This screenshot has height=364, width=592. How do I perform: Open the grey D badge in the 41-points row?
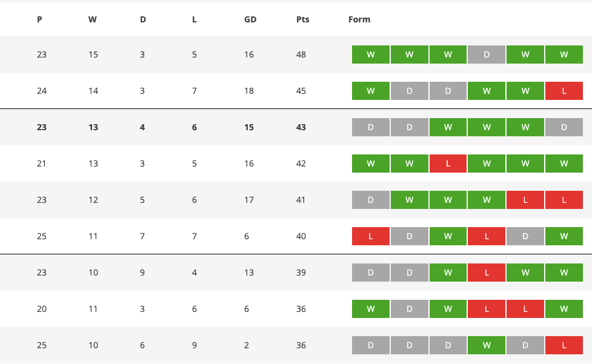point(371,200)
